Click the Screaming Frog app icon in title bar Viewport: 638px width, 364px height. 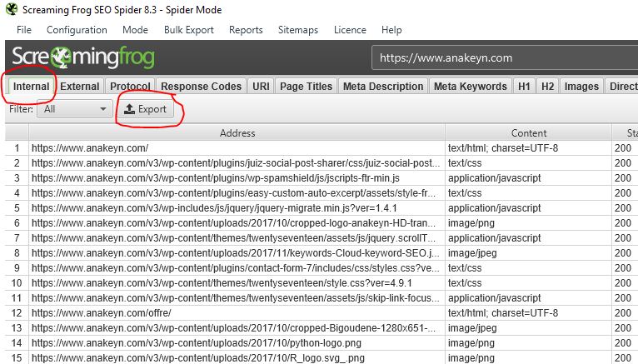12,9
